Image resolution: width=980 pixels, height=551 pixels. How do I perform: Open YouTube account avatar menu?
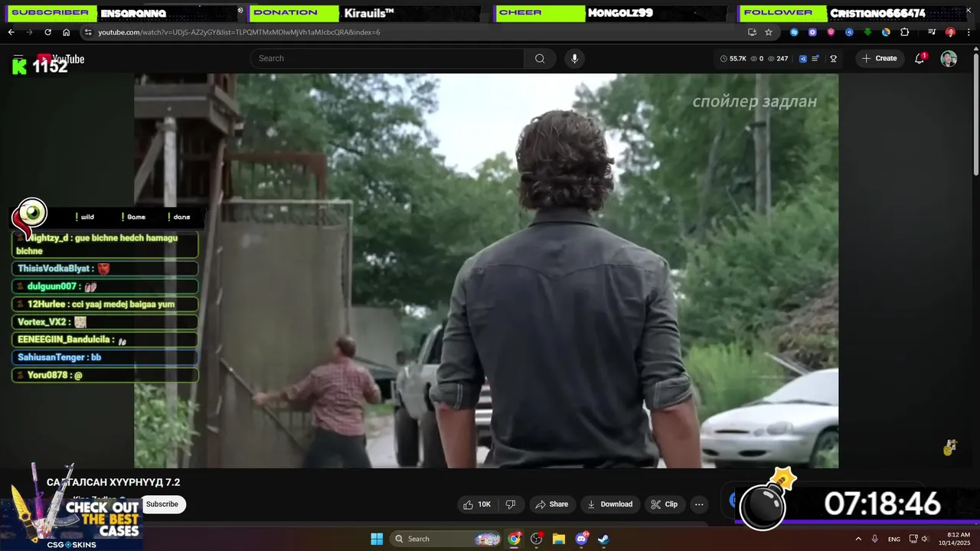coord(949,59)
